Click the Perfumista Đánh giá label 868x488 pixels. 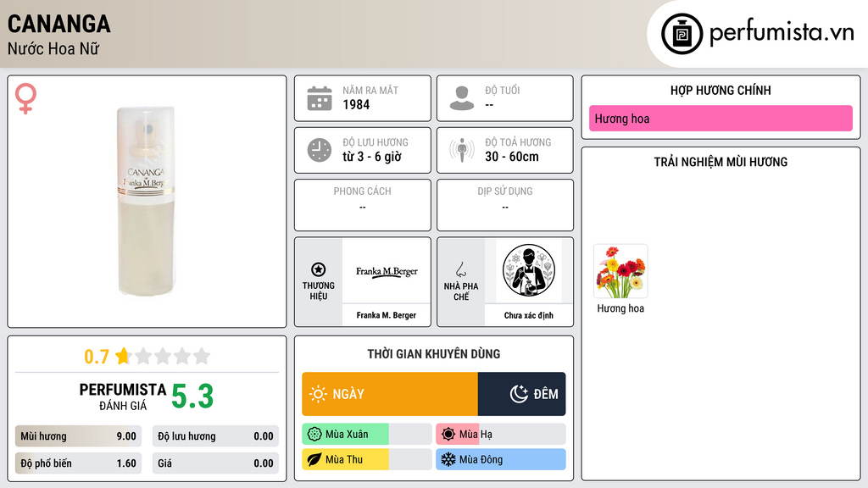point(123,396)
